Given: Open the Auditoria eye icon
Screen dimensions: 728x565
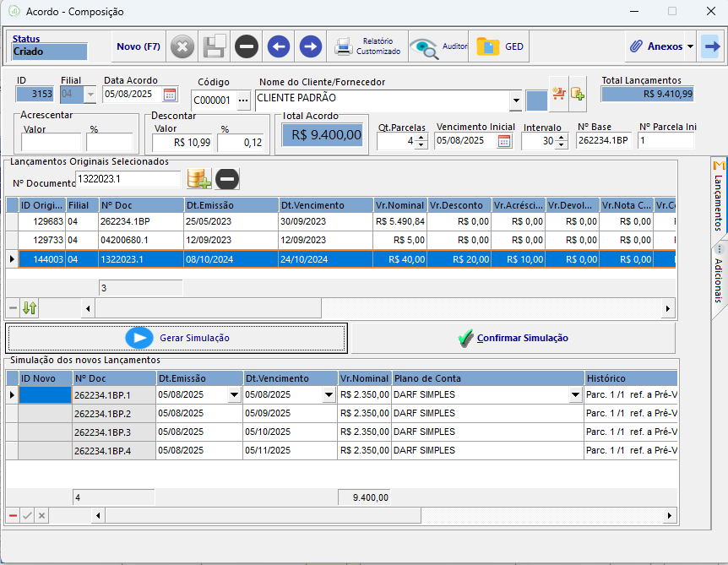Looking at the screenshot, I should pos(438,46).
